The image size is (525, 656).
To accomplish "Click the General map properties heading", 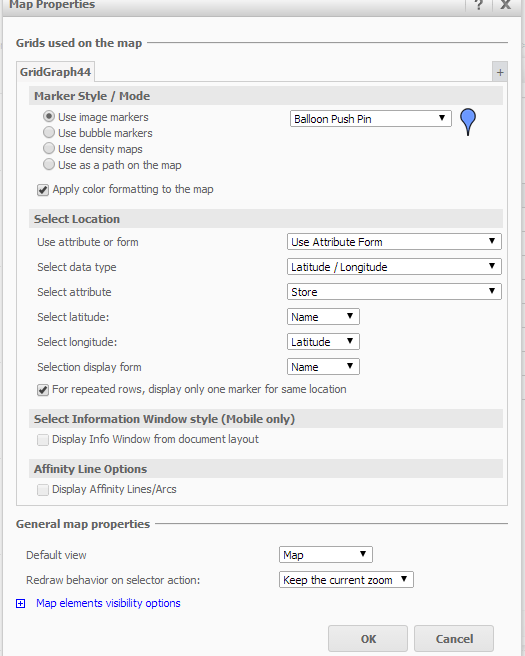I will tap(83, 524).
